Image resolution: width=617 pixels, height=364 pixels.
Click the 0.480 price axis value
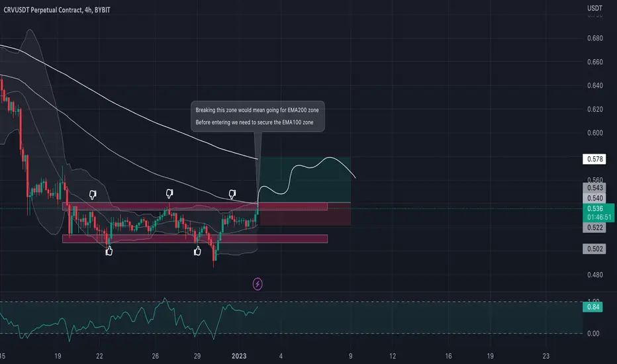[x=594, y=275]
